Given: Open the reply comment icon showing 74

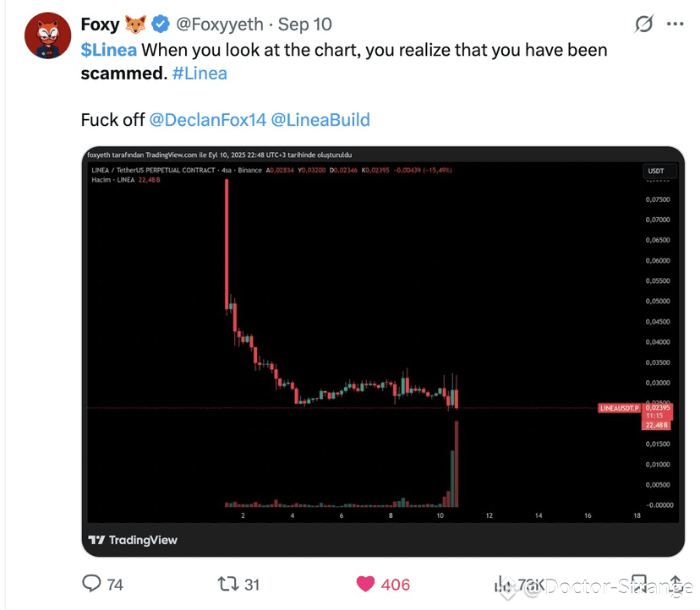Looking at the screenshot, I should (91, 584).
